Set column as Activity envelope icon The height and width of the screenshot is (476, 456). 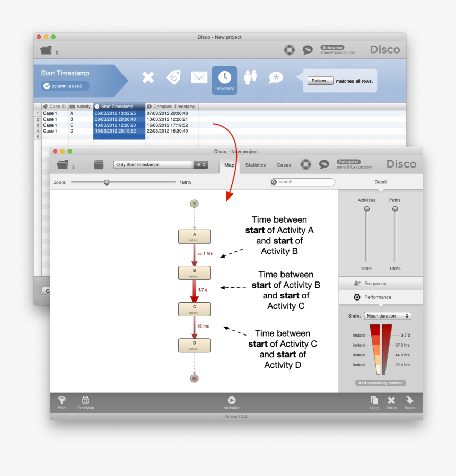click(199, 77)
